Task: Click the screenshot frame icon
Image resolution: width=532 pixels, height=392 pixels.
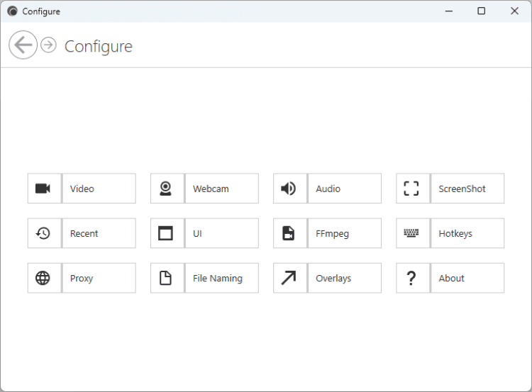Action: 411,189
